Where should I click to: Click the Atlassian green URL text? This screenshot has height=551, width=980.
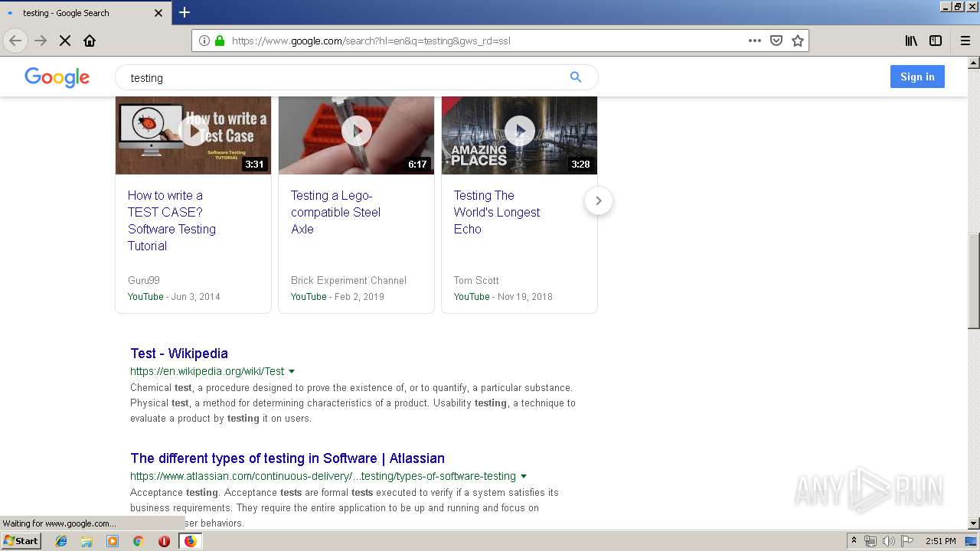323,476
